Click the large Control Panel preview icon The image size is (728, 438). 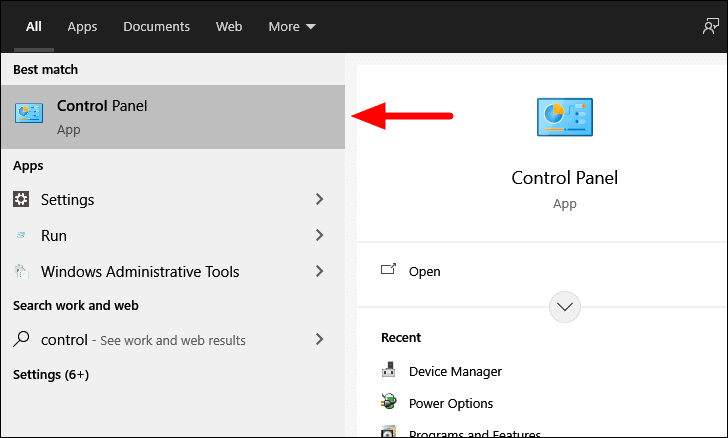click(565, 117)
